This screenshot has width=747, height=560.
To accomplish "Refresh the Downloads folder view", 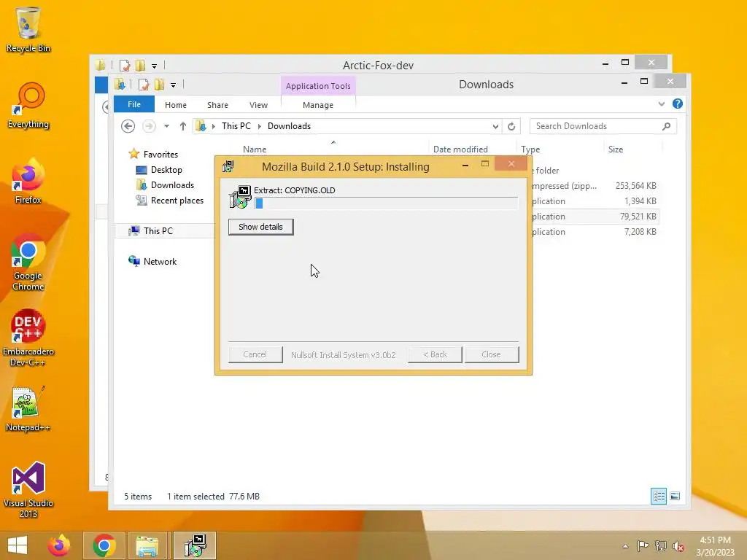I will (511, 126).
